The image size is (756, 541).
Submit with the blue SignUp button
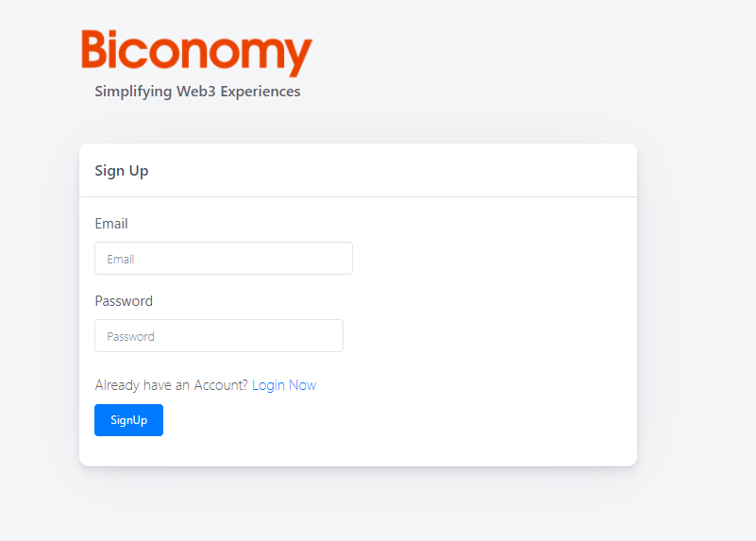(x=128, y=420)
